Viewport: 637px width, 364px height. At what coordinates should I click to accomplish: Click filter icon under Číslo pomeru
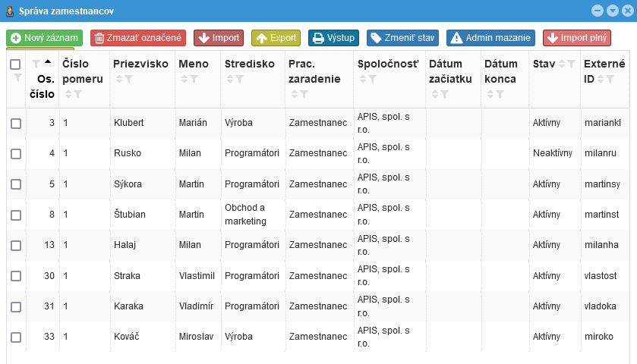[77, 94]
